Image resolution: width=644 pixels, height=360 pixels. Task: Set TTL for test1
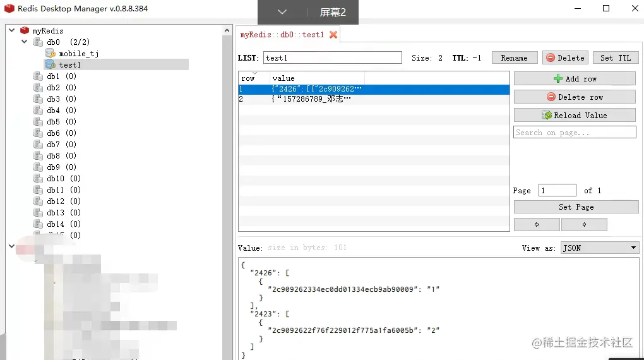click(615, 57)
